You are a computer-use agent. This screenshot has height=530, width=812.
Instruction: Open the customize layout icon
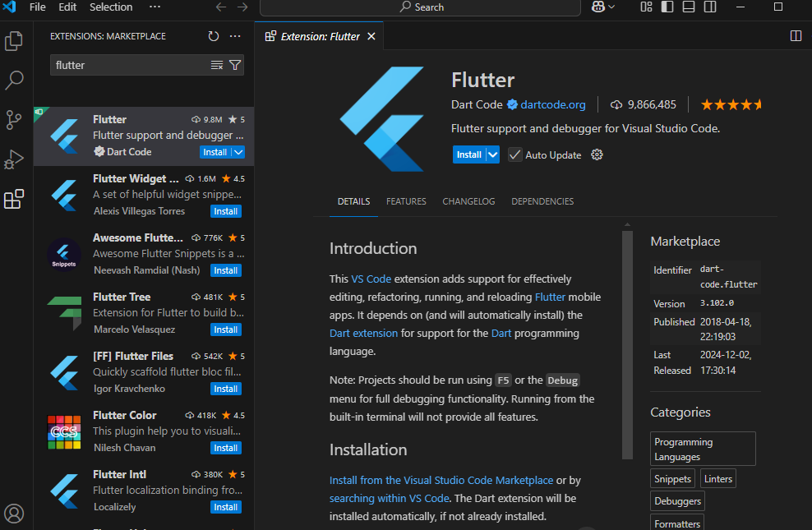(x=646, y=7)
